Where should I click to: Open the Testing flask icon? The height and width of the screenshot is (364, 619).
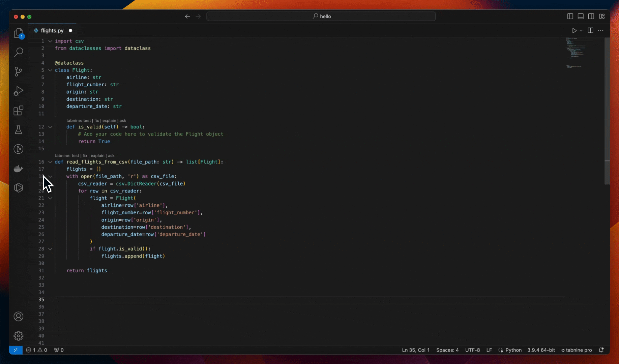coord(19,130)
